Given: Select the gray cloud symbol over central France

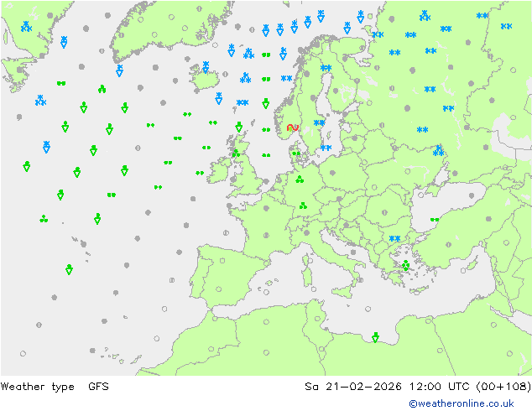Looking at the screenshot, I should [x=266, y=236].
